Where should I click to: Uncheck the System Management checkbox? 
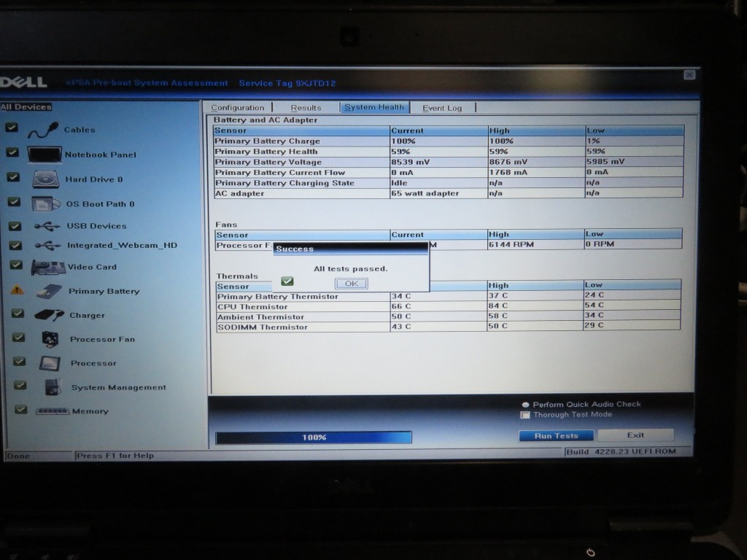(x=20, y=385)
